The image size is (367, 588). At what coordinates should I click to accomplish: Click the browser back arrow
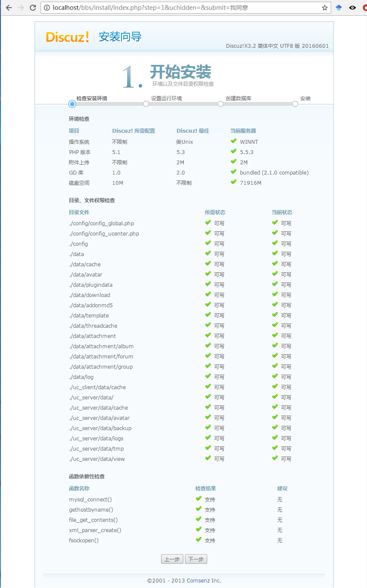[9, 7]
